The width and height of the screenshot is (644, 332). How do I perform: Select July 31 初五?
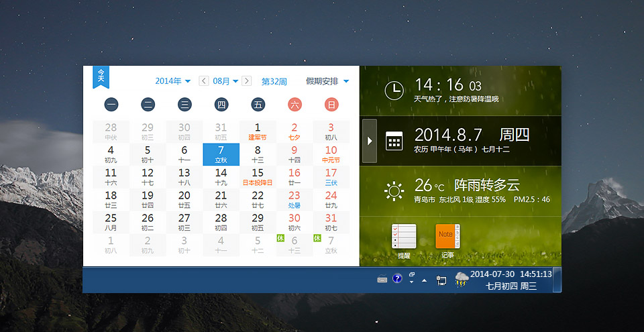(221, 131)
